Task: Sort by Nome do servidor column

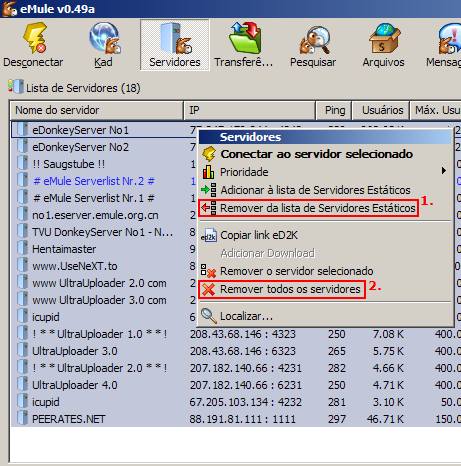Action: click(97, 110)
